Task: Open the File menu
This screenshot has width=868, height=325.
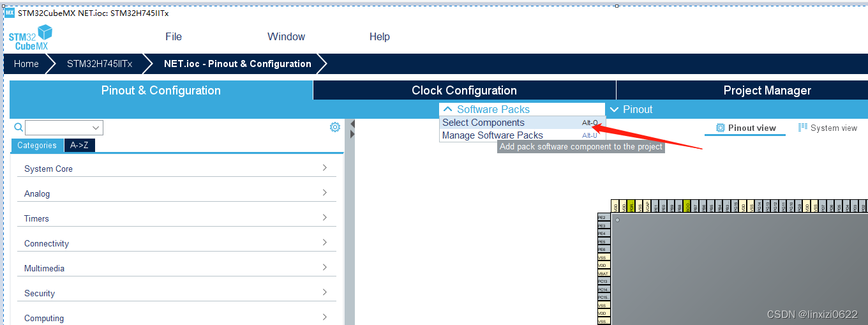Action: (x=174, y=37)
